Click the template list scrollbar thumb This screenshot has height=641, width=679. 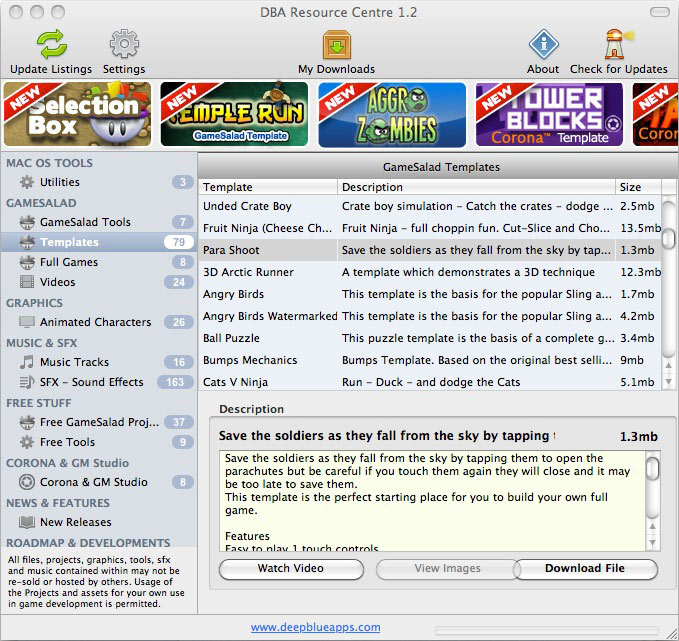669,238
